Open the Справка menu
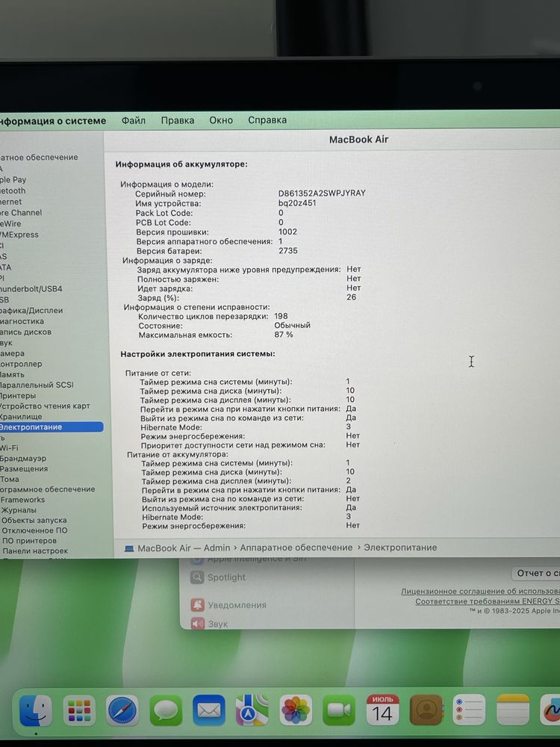 [267, 120]
